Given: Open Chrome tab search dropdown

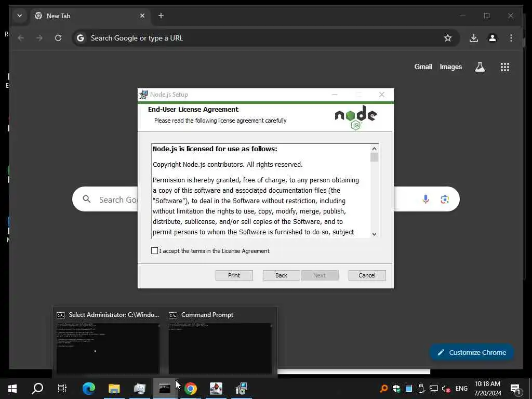Looking at the screenshot, I should coord(20,16).
